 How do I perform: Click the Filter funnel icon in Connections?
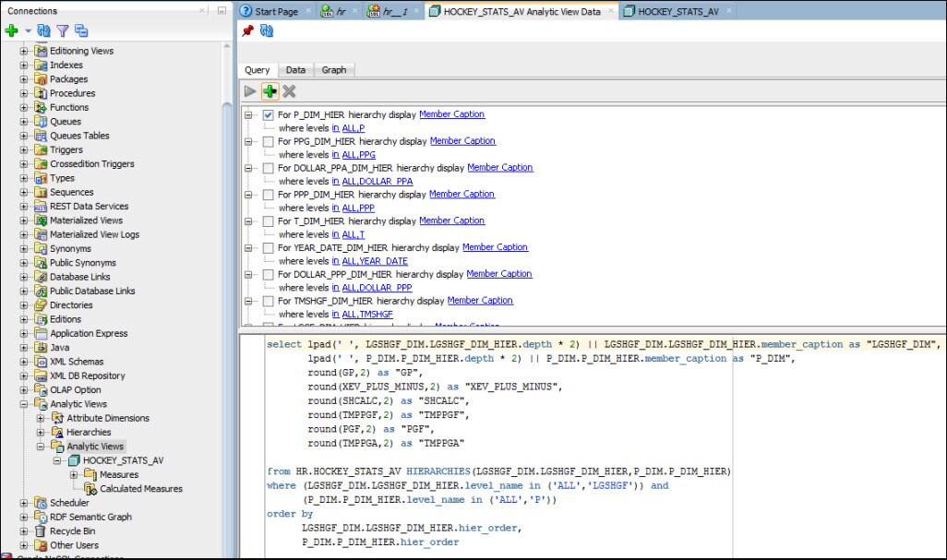click(63, 30)
